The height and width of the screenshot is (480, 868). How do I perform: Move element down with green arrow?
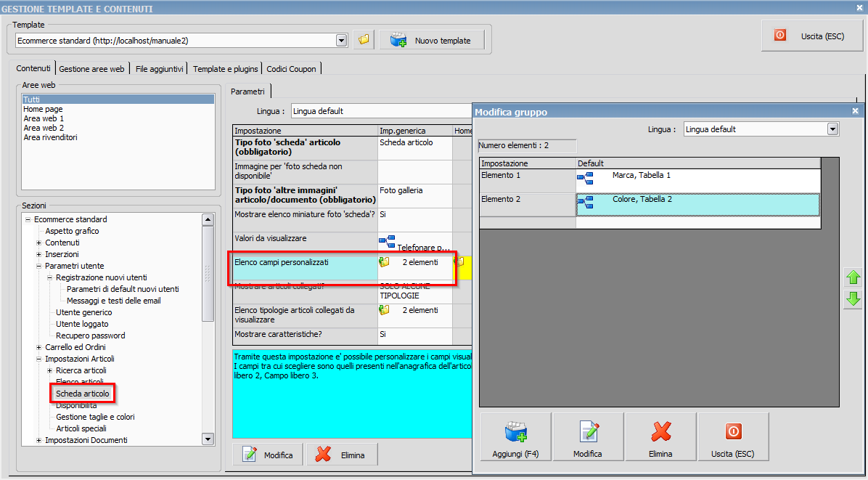853,299
